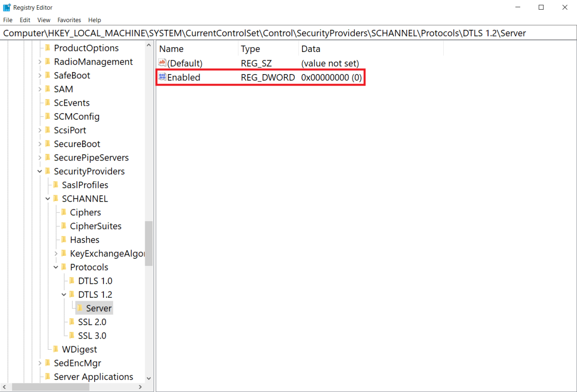Select the Ciphers folder icon
577x392 pixels.
64,213
